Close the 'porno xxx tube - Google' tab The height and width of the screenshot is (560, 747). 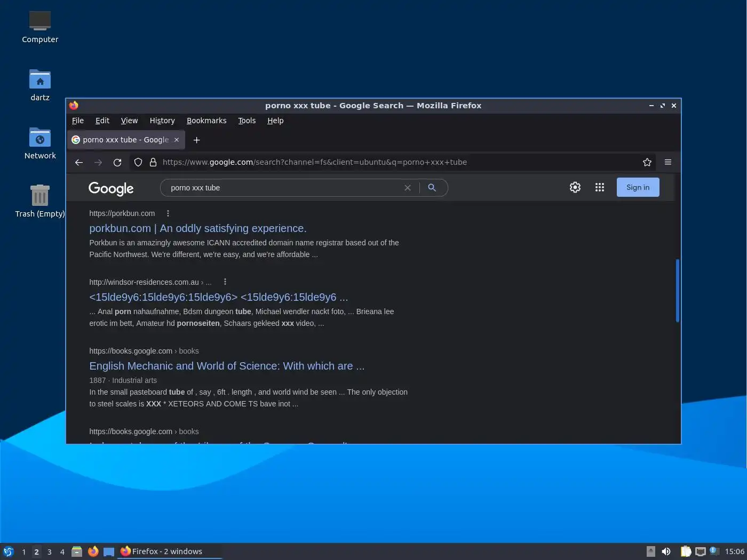point(177,140)
